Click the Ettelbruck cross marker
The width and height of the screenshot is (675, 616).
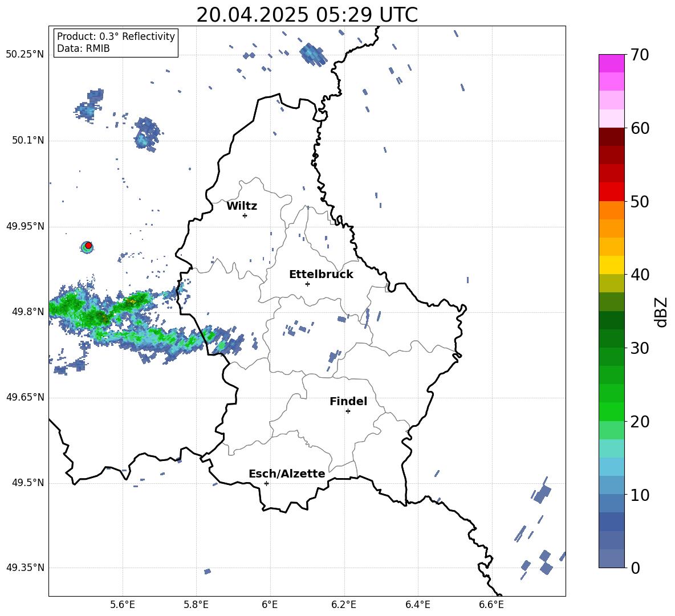[x=307, y=284]
